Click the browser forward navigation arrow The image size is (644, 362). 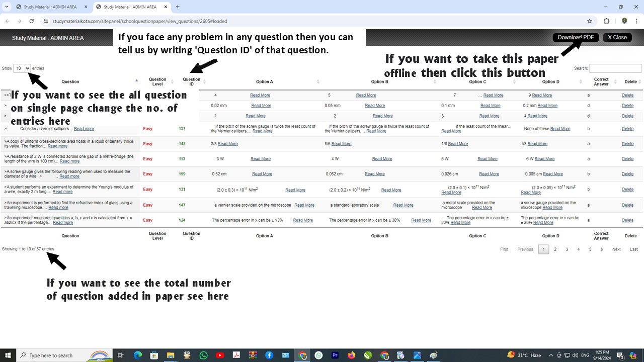pos(19,21)
